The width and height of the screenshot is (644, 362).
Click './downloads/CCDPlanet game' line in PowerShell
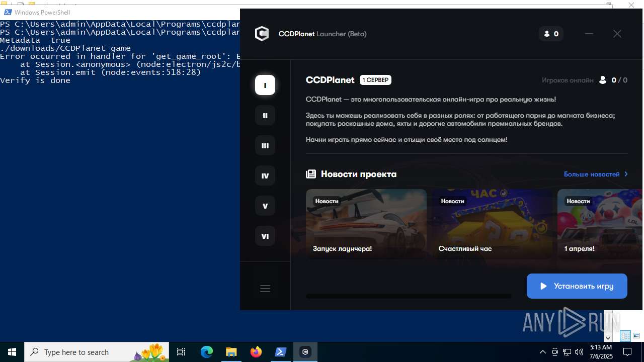(x=65, y=48)
